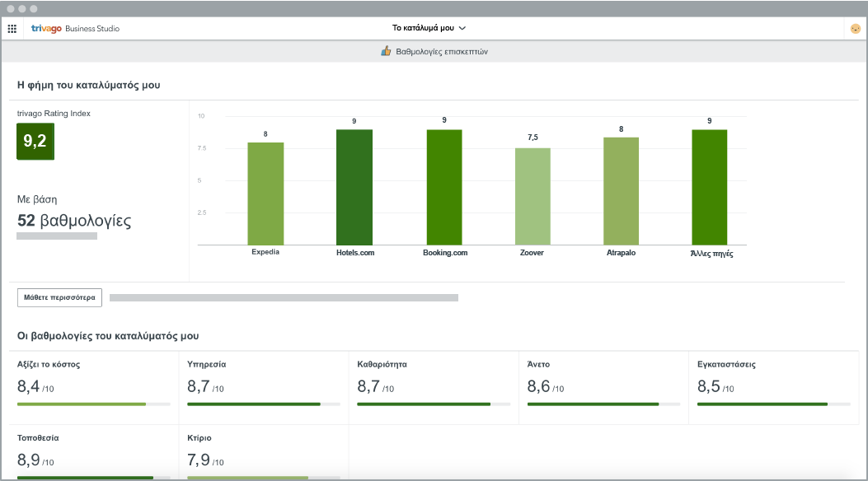The image size is (868, 481).
Task: Click the '7,5' value above Zoover bar
Action: 533,138
